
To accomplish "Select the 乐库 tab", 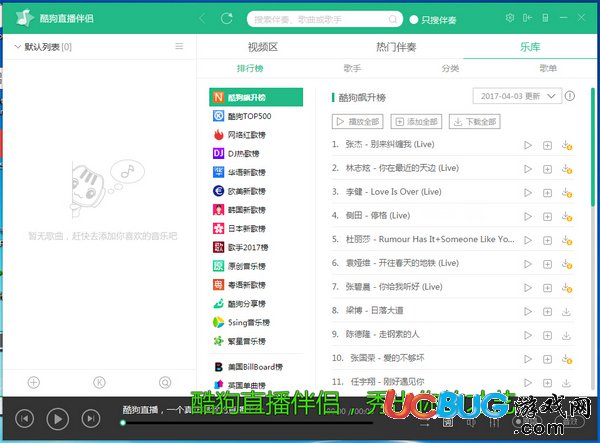I will click(x=530, y=47).
